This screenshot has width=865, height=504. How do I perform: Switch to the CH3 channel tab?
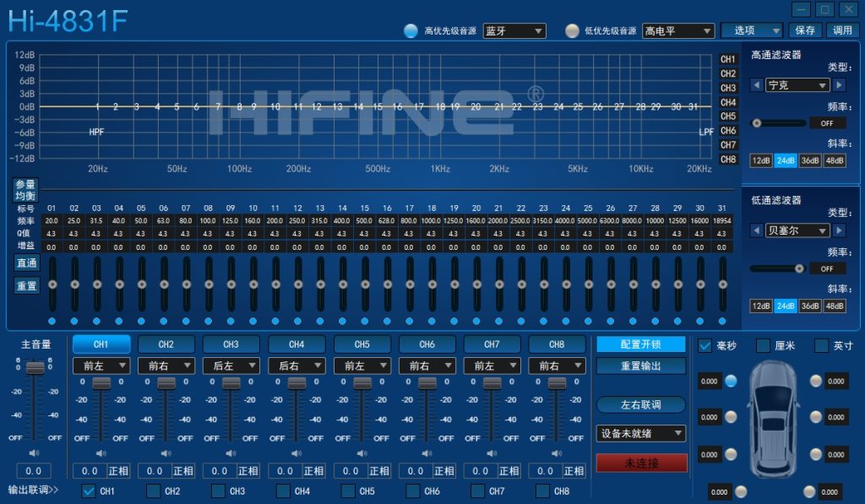231,344
